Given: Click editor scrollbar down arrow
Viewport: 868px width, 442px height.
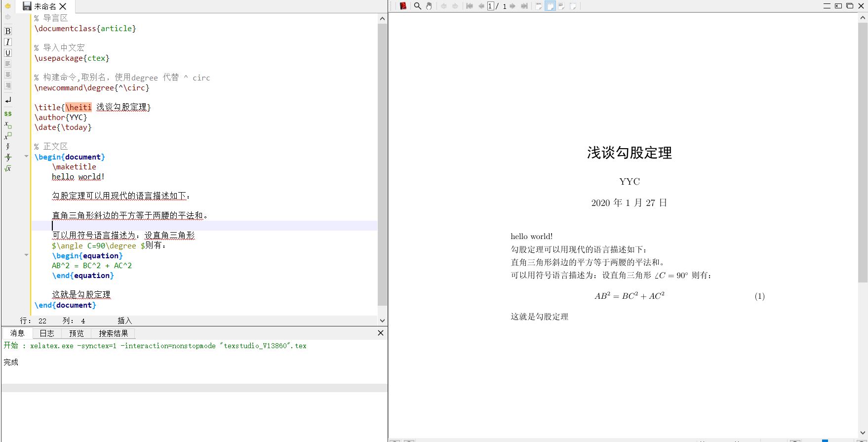Looking at the screenshot, I should click(382, 321).
